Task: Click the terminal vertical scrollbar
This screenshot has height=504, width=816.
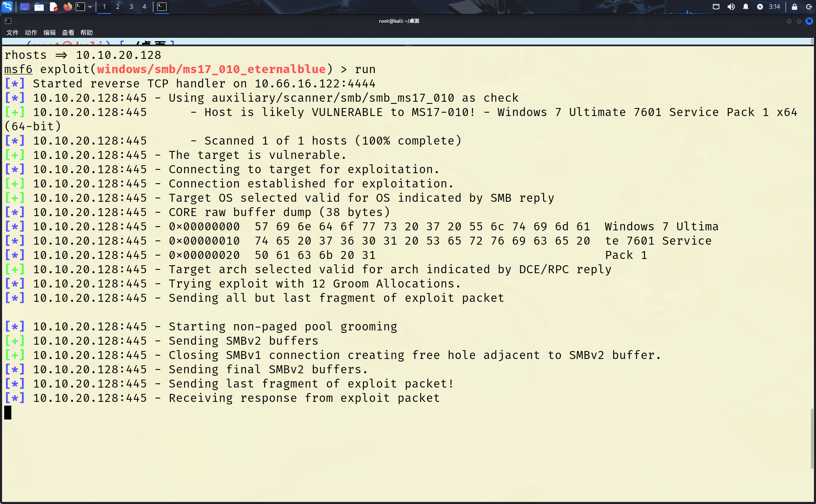Action: 812,438
